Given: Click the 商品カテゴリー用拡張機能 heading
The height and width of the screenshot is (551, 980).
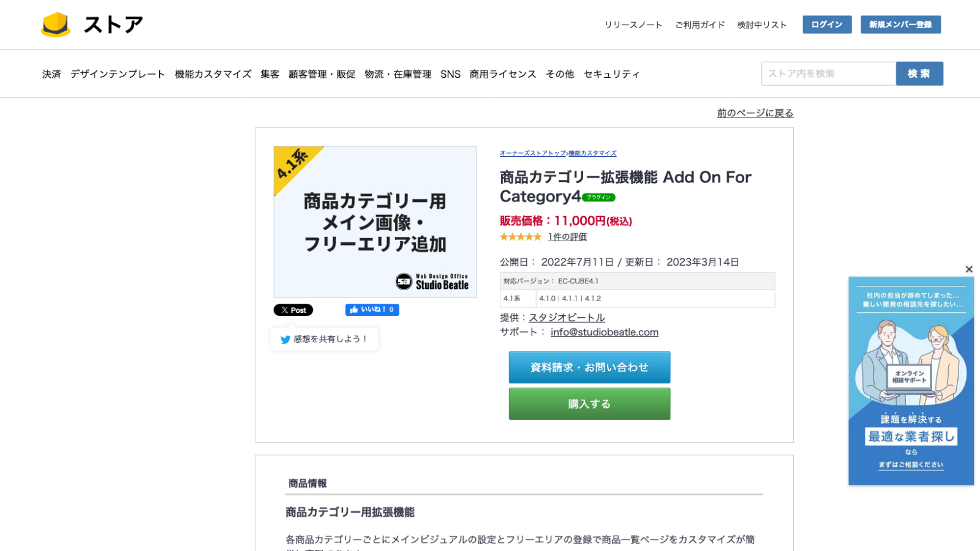Looking at the screenshot, I should 350,512.
